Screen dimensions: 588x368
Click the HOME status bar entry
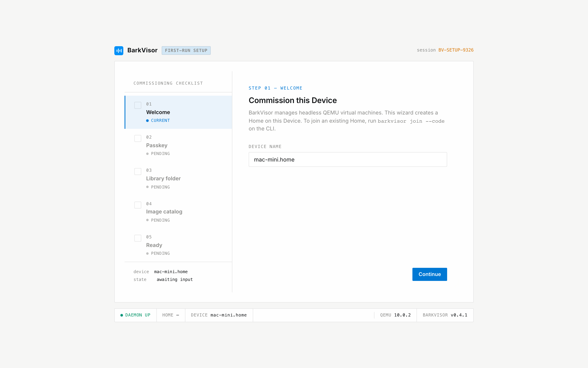pyautogui.click(x=170, y=315)
